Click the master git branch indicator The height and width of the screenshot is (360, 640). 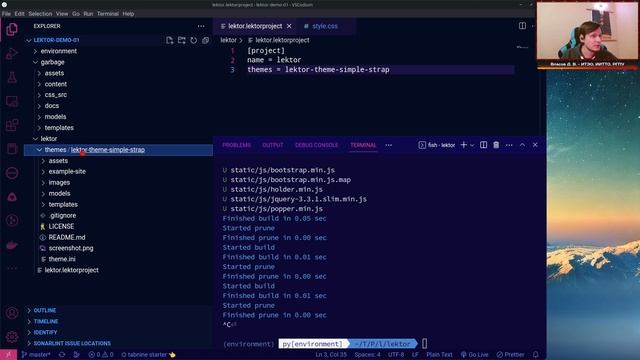tap(36, 355)
